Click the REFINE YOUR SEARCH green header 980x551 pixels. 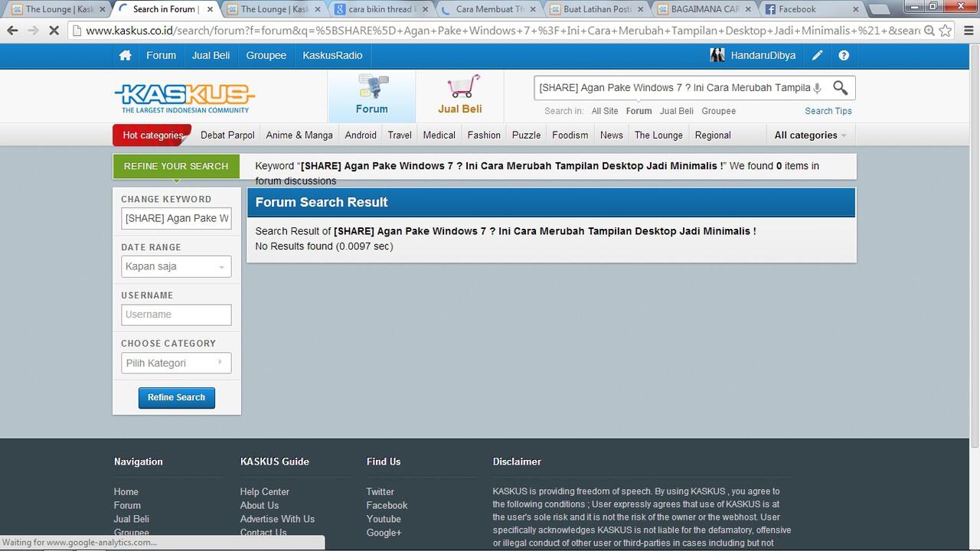[x=176, y=166]
